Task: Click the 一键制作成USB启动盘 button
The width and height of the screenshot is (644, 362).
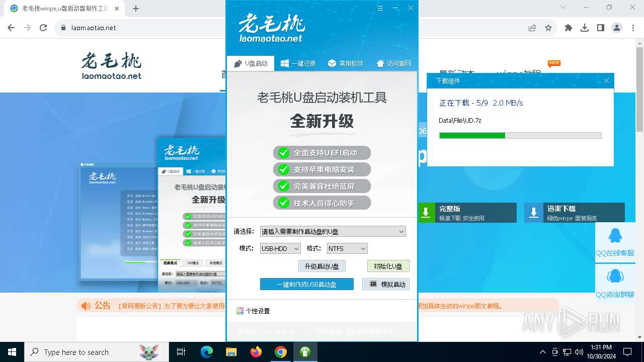Action: coord(306,284)
